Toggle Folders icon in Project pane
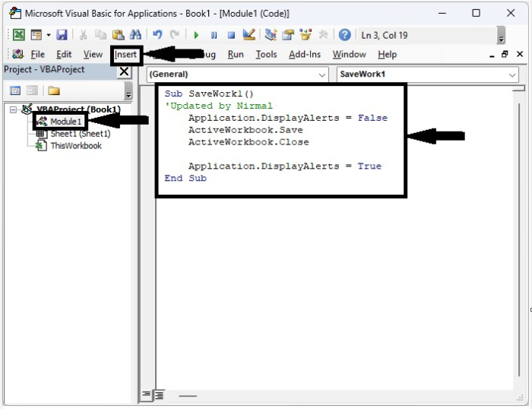This screenshot has height=409, width=532. [54, 90]
